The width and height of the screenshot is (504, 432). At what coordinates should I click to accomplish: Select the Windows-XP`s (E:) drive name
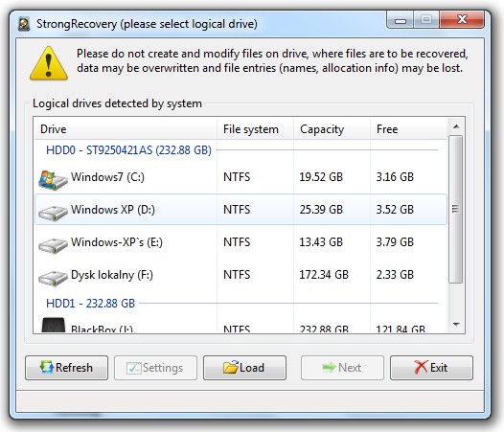pyautogui.click(x=117, y=242)
